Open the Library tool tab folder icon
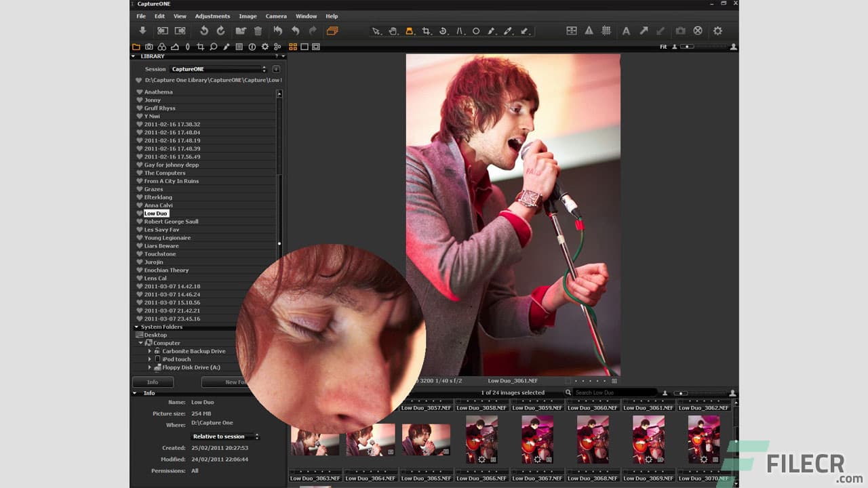The width and height of the screenshot is (868, 488). point(138,47)
